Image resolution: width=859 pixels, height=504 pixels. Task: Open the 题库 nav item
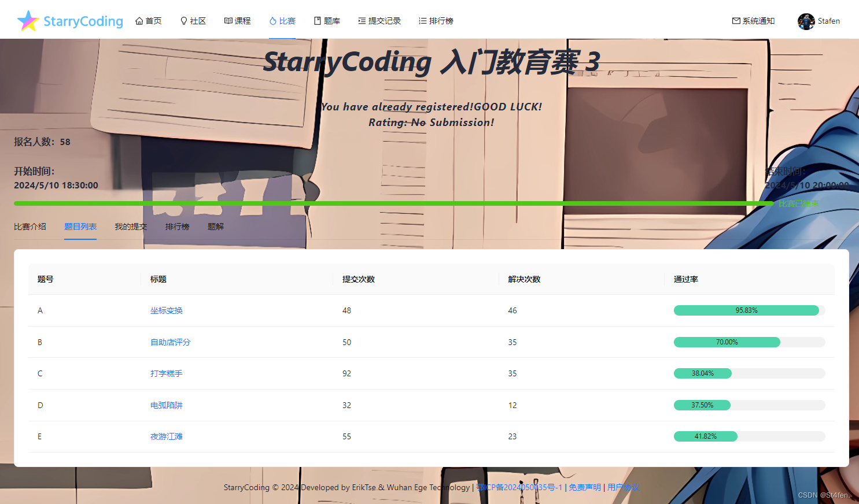click(x=327, y=21)
